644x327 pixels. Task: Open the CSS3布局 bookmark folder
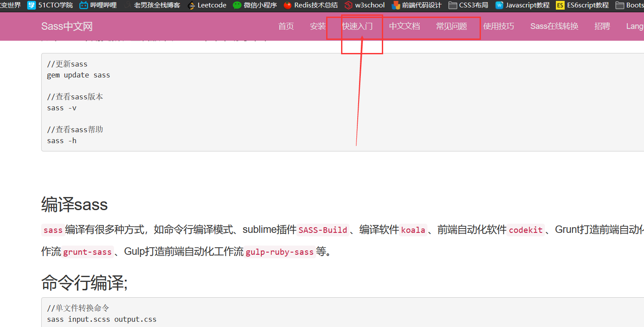468,5
